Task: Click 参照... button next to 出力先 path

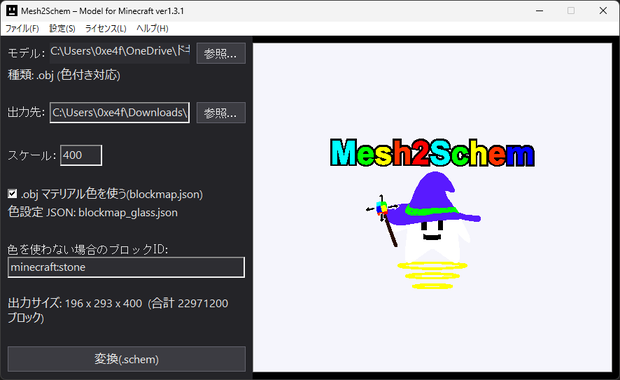Action: point(221,113)
